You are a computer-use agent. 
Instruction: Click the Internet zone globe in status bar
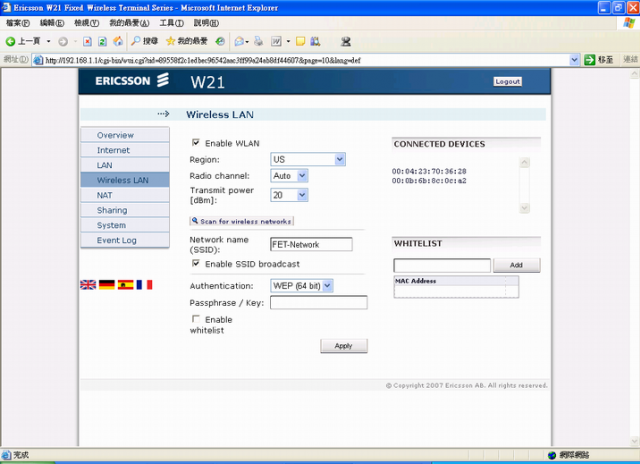point(552,455)
